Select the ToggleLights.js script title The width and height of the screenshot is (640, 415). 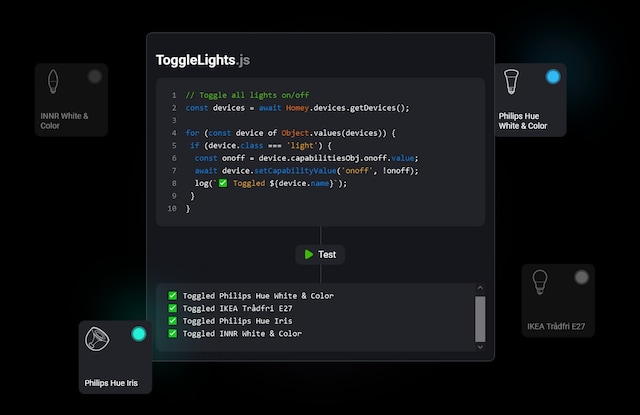click(x=203, y=60)
